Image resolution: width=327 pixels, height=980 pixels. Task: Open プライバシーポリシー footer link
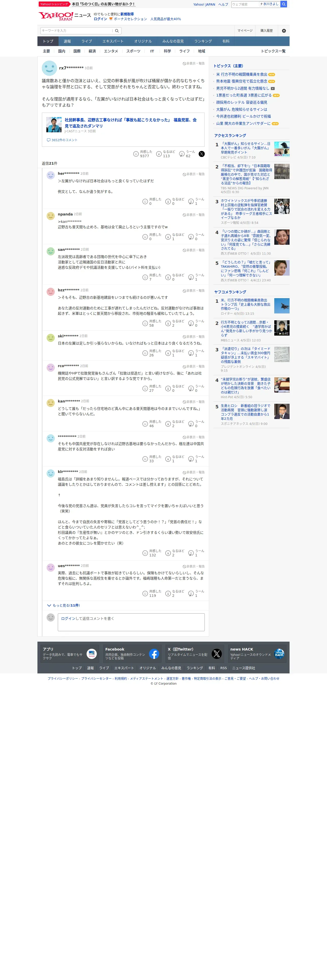coord(63,679)
